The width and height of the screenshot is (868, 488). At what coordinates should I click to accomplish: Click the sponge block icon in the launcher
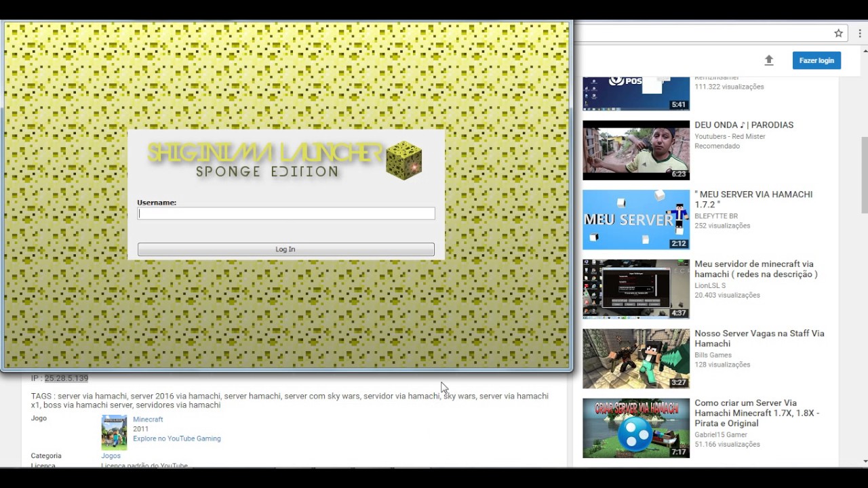point(404,160)
